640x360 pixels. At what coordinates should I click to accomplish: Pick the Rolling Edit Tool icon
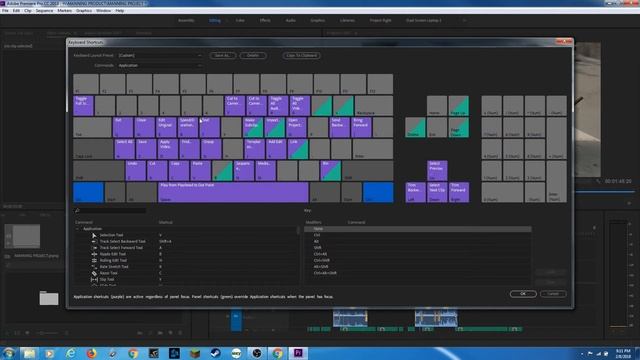tap(94, 260)
